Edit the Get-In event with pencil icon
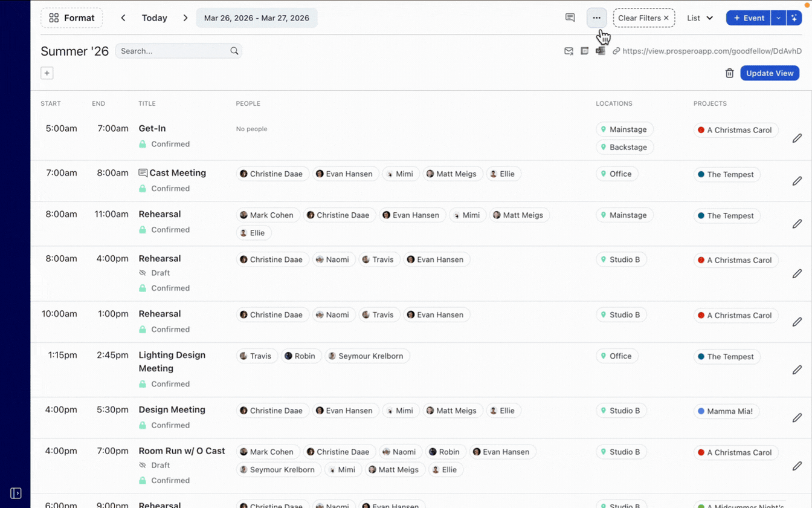The width and height of the screenshot is (812, 508). (x=797, y=138)
